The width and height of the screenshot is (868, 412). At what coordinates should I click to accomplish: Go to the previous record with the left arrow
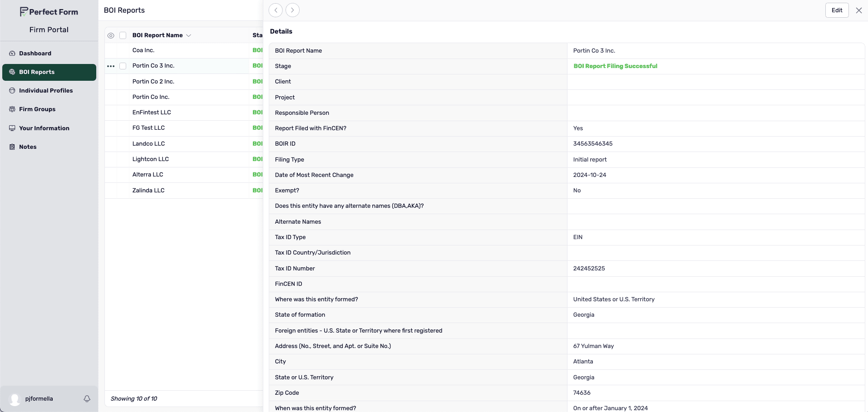click(276, 10)
